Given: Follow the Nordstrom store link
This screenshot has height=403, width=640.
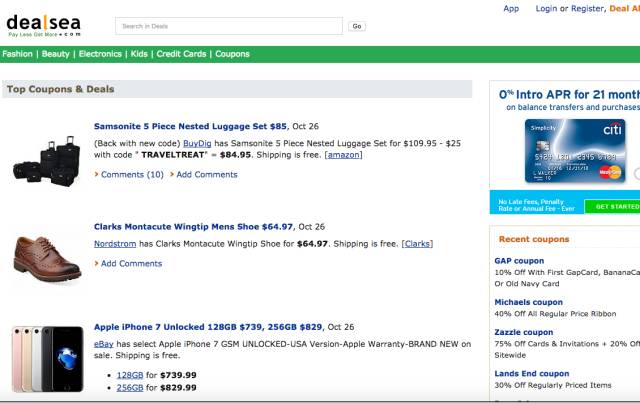Looking at the screenshot, I should (x=115, y=244).
